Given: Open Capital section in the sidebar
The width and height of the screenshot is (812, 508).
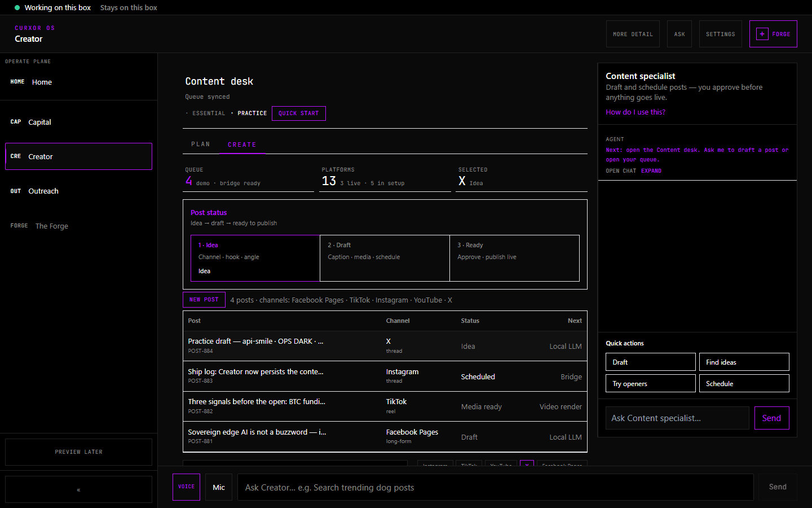Looking at the screenshot, I should click(x=78, y=122).
